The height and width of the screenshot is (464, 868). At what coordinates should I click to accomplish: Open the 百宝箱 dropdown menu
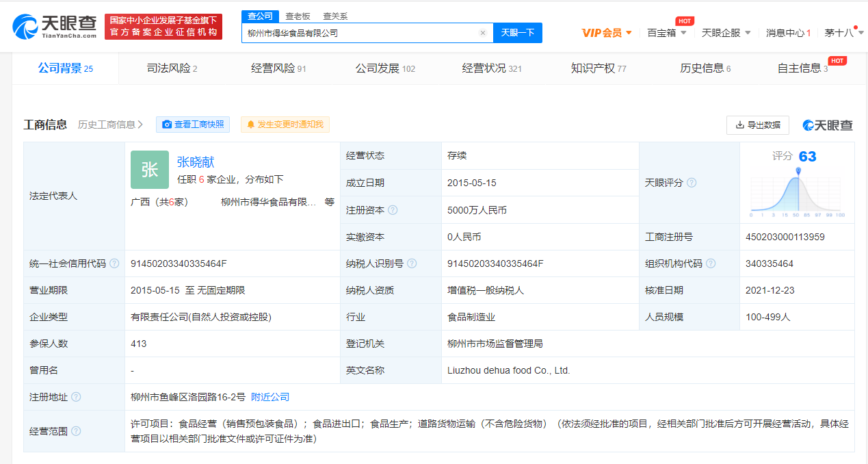tap(667, 33)
